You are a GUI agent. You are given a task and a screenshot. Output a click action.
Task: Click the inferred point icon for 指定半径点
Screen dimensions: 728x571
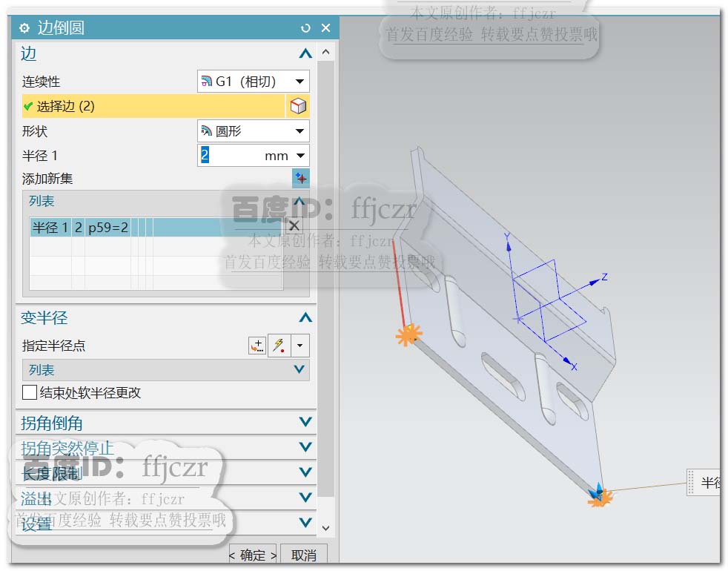tap(279, 346)
